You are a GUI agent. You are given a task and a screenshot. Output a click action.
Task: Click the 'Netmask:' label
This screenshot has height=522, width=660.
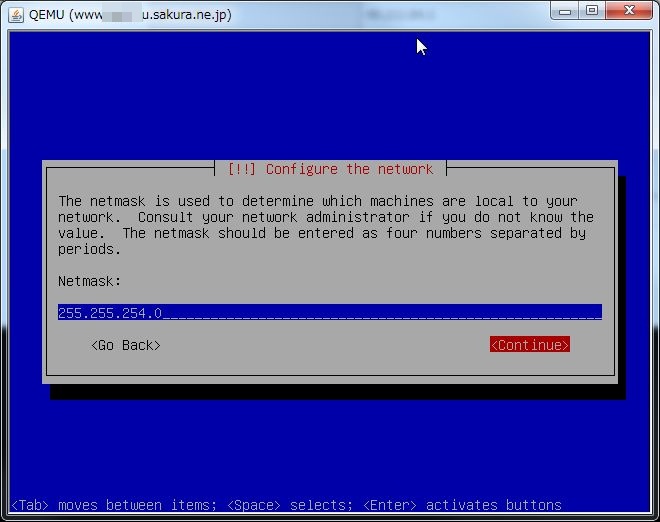(x=90, y=281)
